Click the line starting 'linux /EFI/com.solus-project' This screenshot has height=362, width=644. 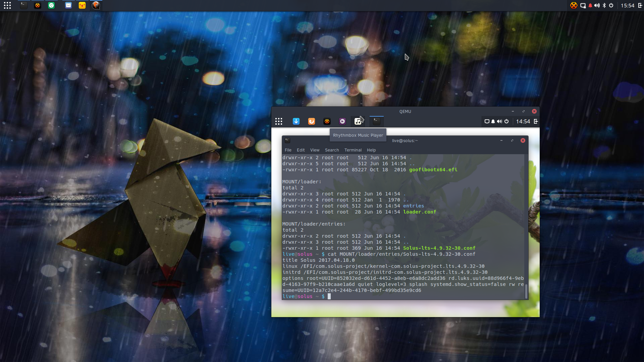click(383, 266)
